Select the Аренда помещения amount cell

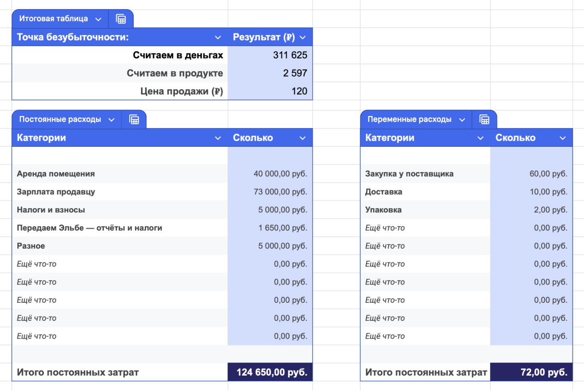coord(270,174)
